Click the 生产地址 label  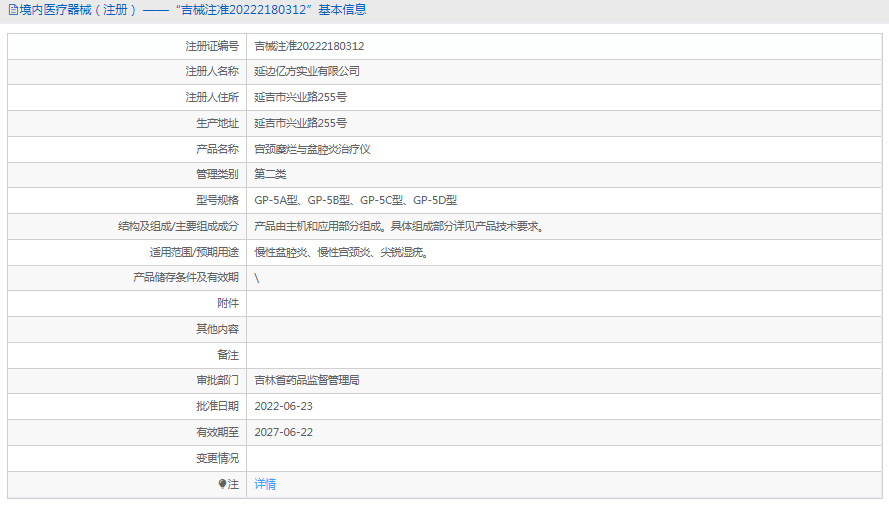coord(218,123)
